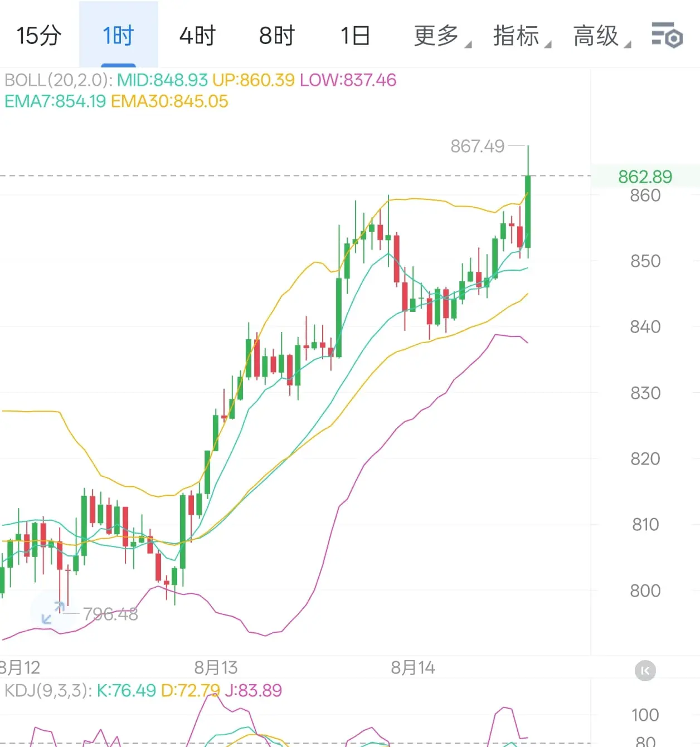Tap the 800 price axis label
700x747 pixels.
pyautogui.click(x=645, y=590)
